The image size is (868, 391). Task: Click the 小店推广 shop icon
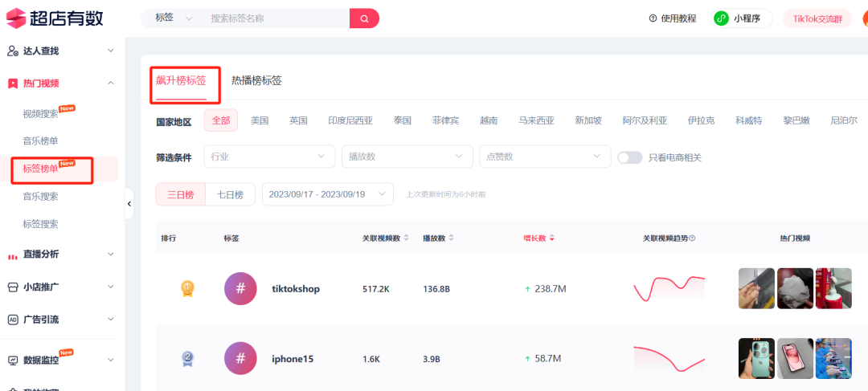point(13,287)
